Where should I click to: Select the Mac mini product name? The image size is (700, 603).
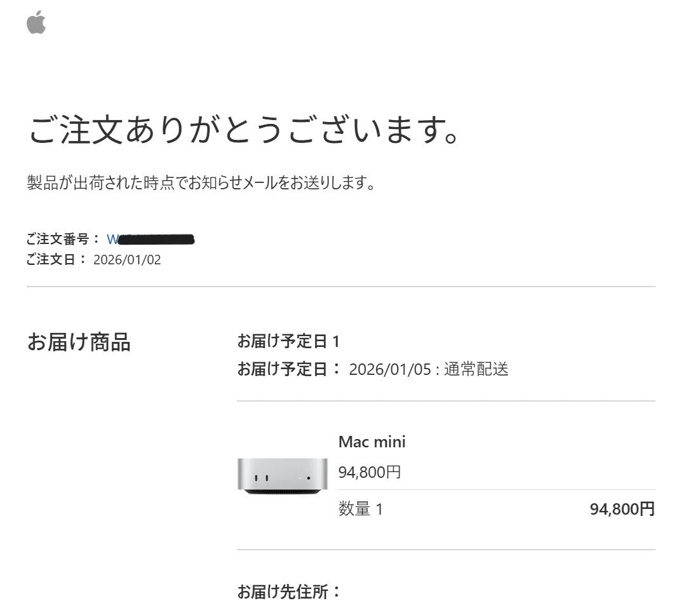[x=372, y=442]
